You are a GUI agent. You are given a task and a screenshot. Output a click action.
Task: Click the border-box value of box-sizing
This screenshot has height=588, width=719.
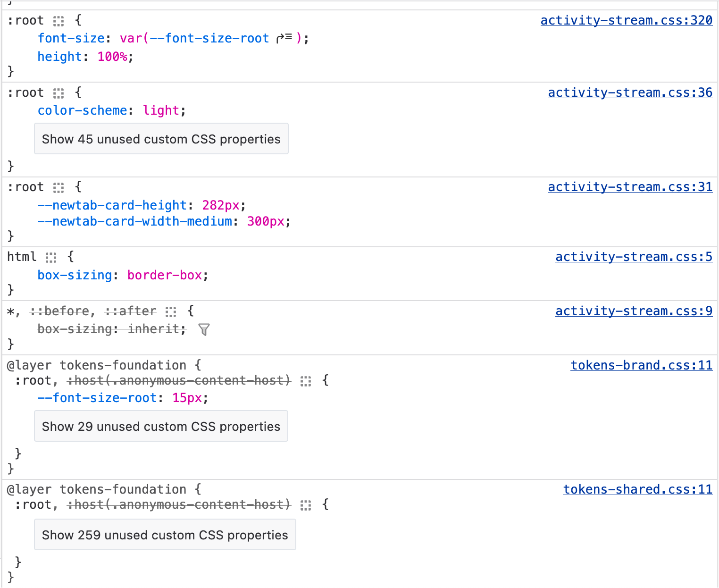[x=165, y=275]
